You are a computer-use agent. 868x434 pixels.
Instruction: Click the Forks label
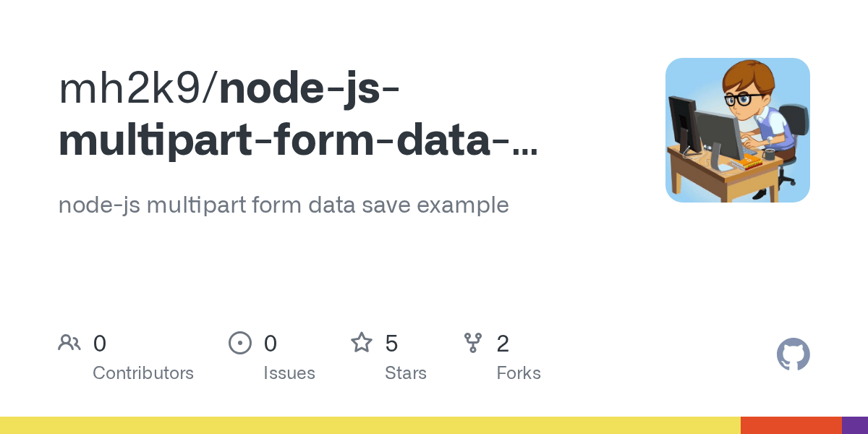pos(519,373)
